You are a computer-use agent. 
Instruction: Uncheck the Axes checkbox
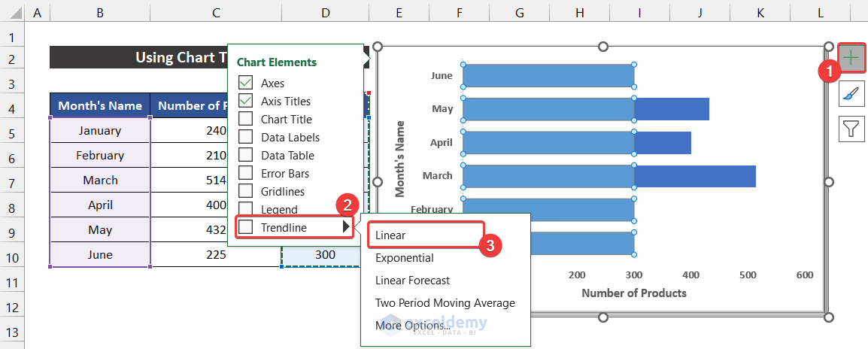coord(246,83)
